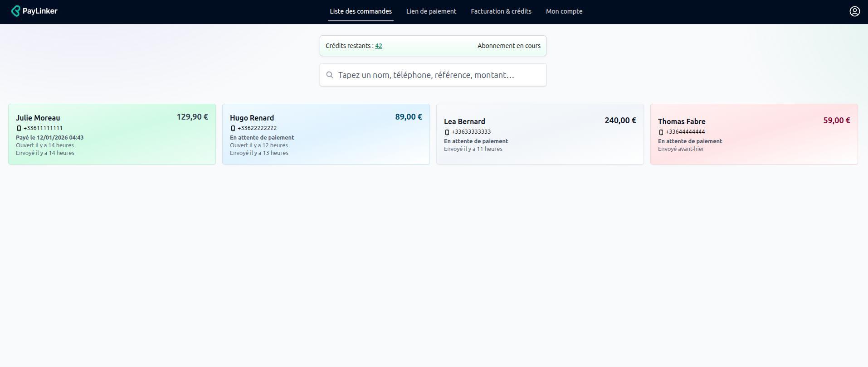This screenshot has width=868, height=367.
Task: Open the user account profile icon
Action: (x=854, y=11)
